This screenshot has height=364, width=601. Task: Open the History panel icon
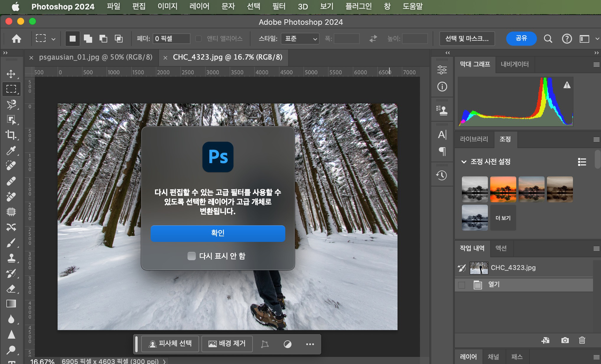coord(442,176)
